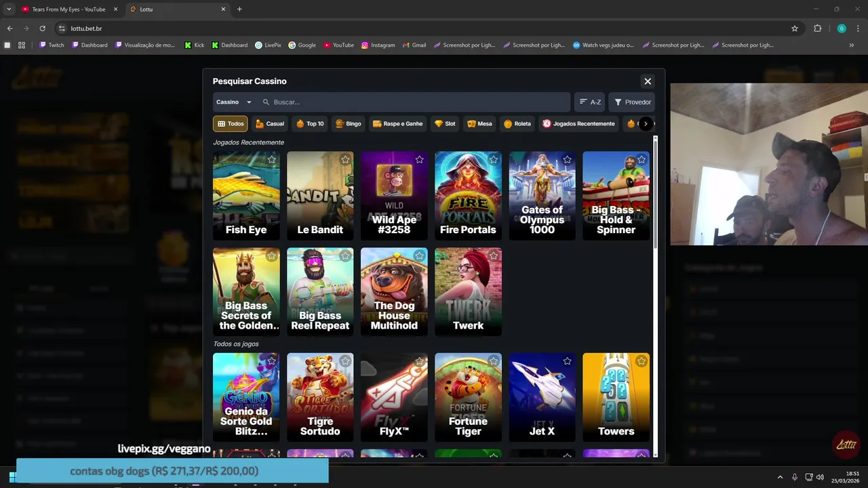The width and height of the screenshot is (868, 488).
Task: Favorite the Wild Ape #3258 star
Action: (420, 160)
